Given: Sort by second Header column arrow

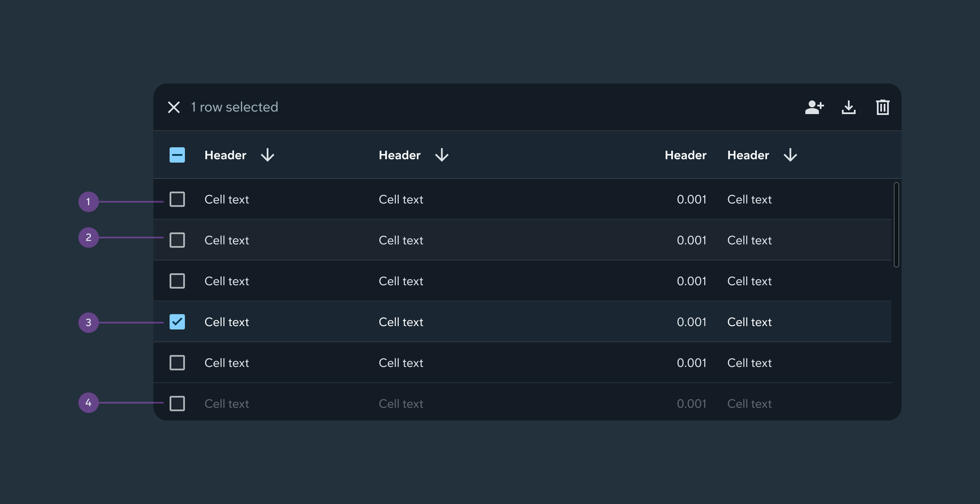Looking at the screenshot, I should pos(442,155).
